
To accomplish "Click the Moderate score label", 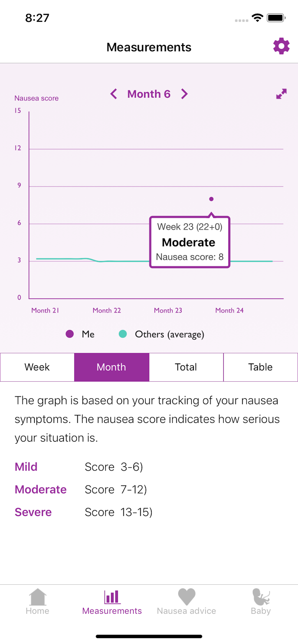I will point(41,489).
